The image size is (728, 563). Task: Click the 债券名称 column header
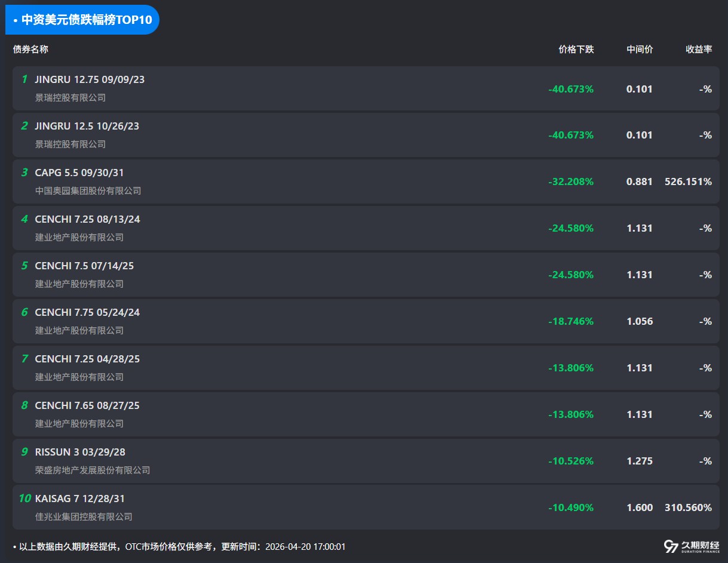click(x=30, y=50)
